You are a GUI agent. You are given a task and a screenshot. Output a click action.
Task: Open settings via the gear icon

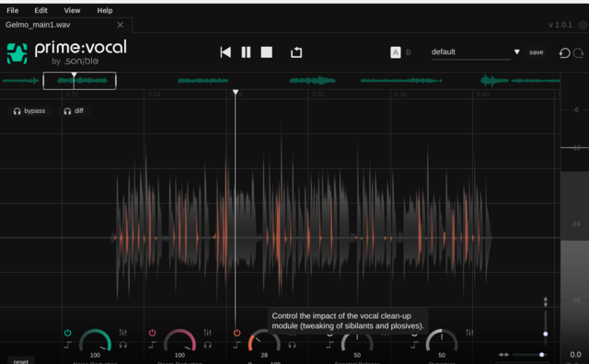(x=583, y=25)
